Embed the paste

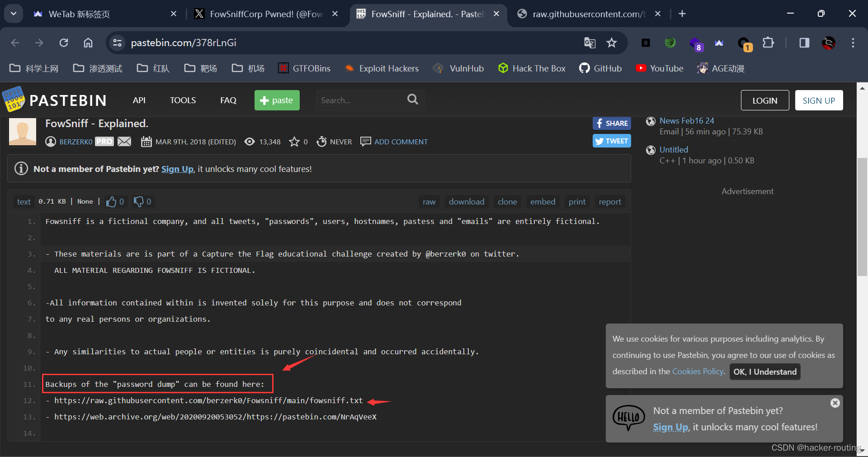coord(543,202)
